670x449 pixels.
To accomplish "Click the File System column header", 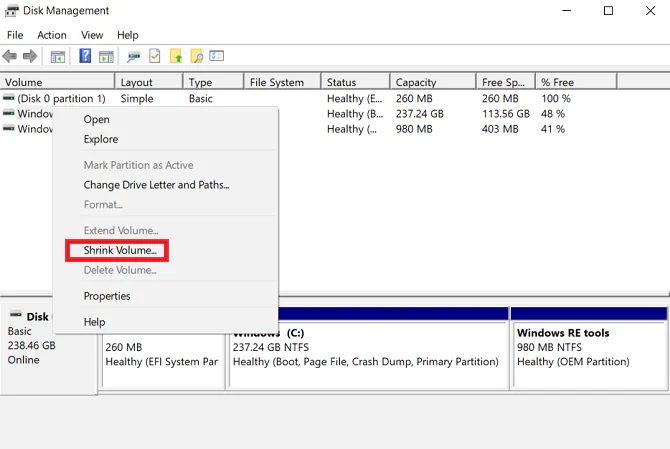I will pyautogui.click(x=277, y=82).
